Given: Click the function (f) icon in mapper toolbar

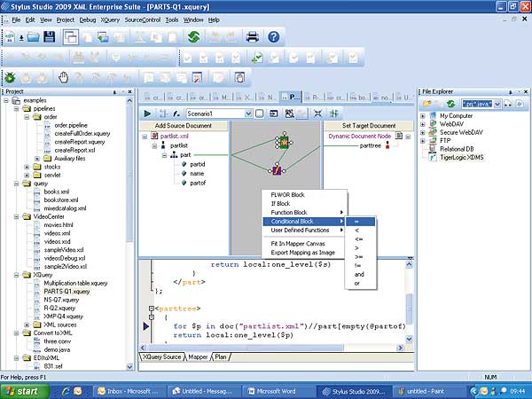Looking at the screenshot, I should click(x=176, y=113).
